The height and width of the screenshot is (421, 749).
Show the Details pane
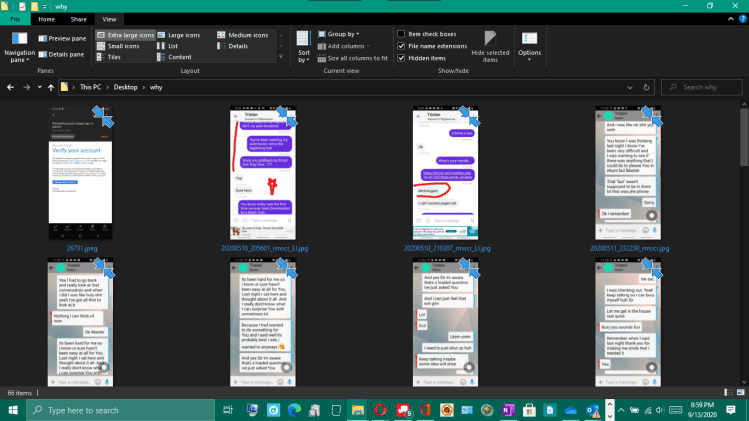[60, 54]
